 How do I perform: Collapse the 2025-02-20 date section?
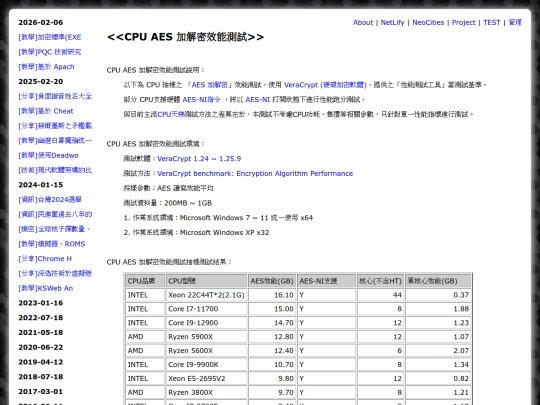[41, 82]
